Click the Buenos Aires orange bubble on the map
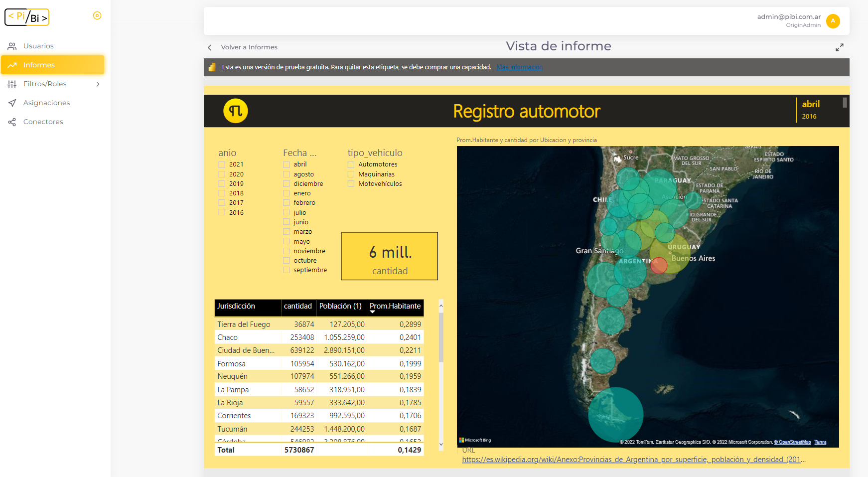The height and width of the screenshot is (477, 868). click(659, 266)
